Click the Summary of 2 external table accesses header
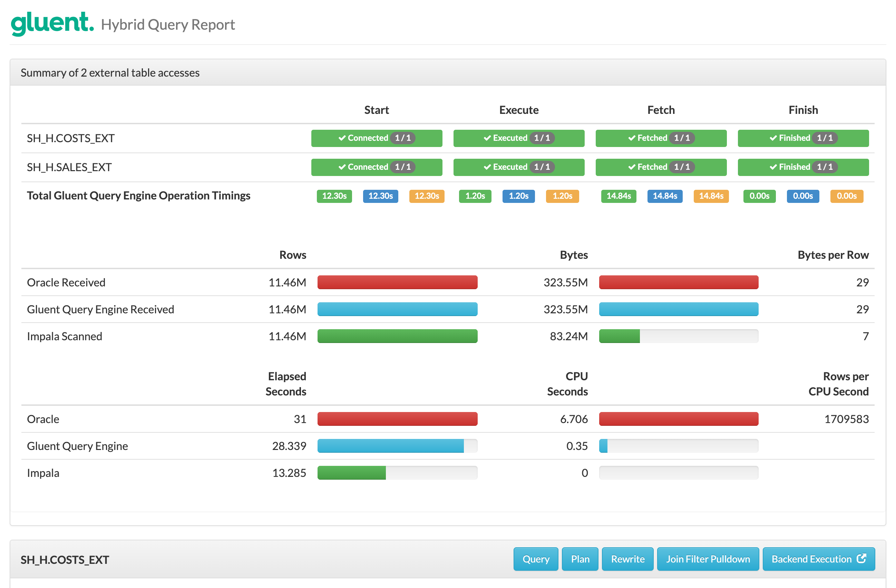Image resolution: width=896 pixels, height=588 pixels. coord(110,73)
